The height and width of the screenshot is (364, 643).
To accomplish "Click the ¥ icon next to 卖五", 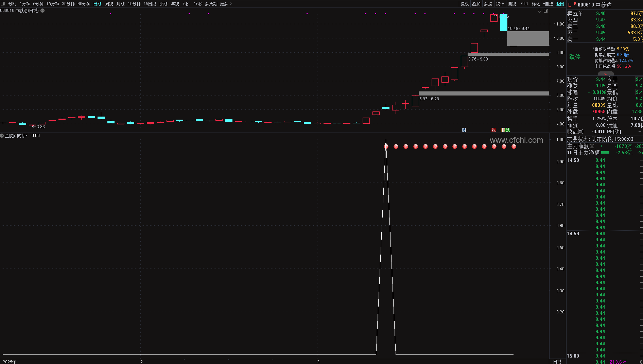I will 580,13.
